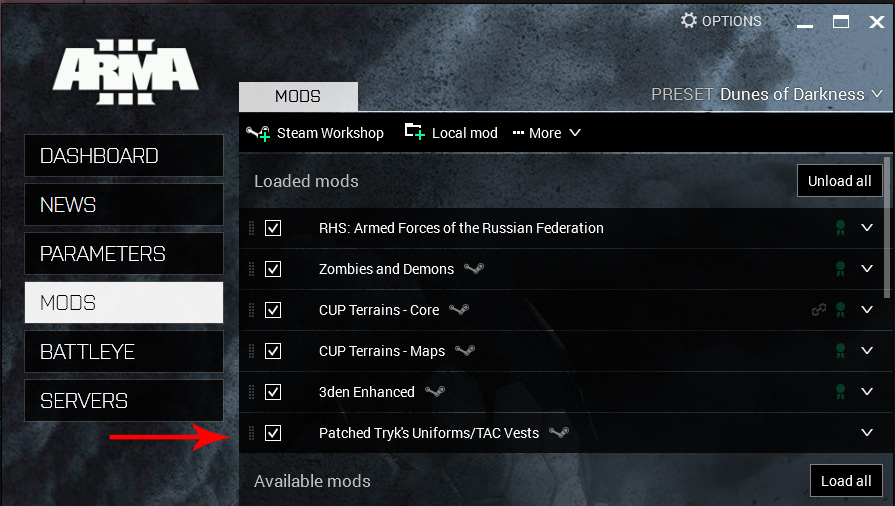
Task: Click the Steam icon beside Zombies and Demons
Action: [474, 269]
